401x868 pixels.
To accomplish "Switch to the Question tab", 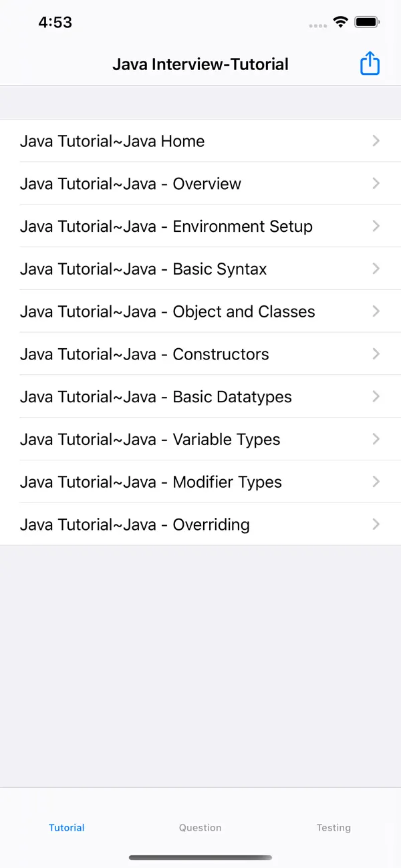I will tap(200, 827).
